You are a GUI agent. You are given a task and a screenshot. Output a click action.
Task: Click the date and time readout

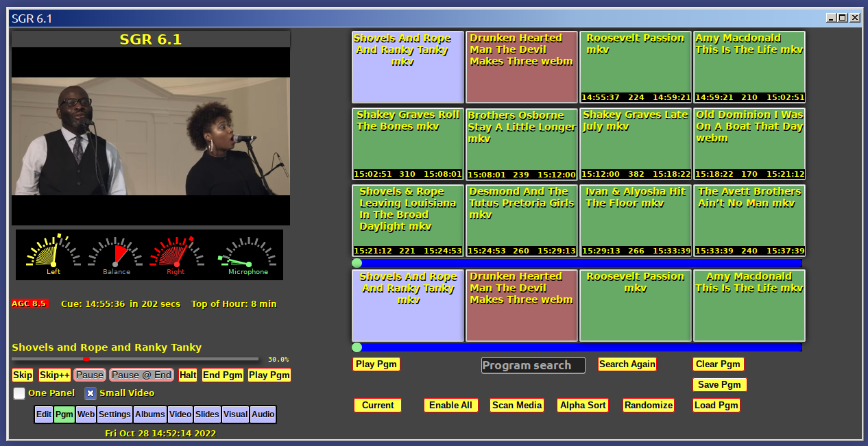[x=160, y=433]
